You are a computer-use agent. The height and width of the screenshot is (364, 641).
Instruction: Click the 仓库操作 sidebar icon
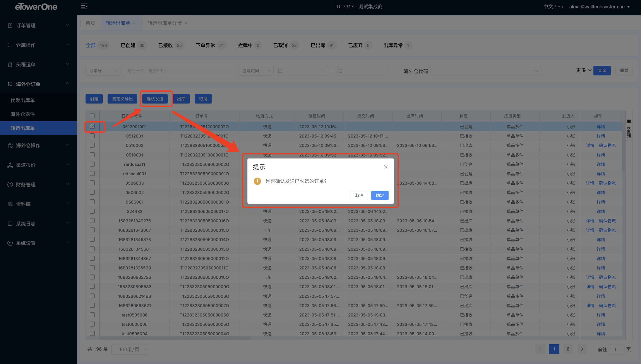pyautogui.click(x=10, y=45)
